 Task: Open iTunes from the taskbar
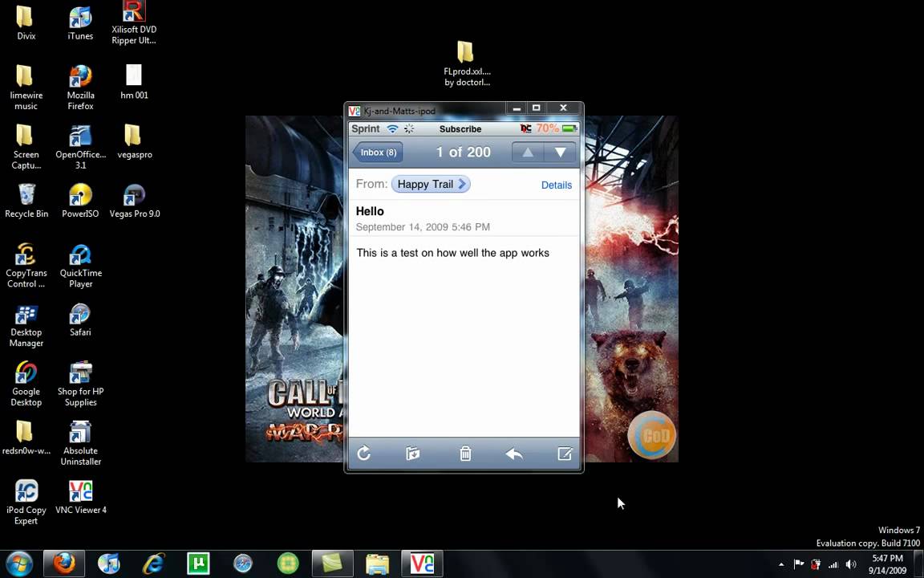pyautogui.click(x=108, y=564)
